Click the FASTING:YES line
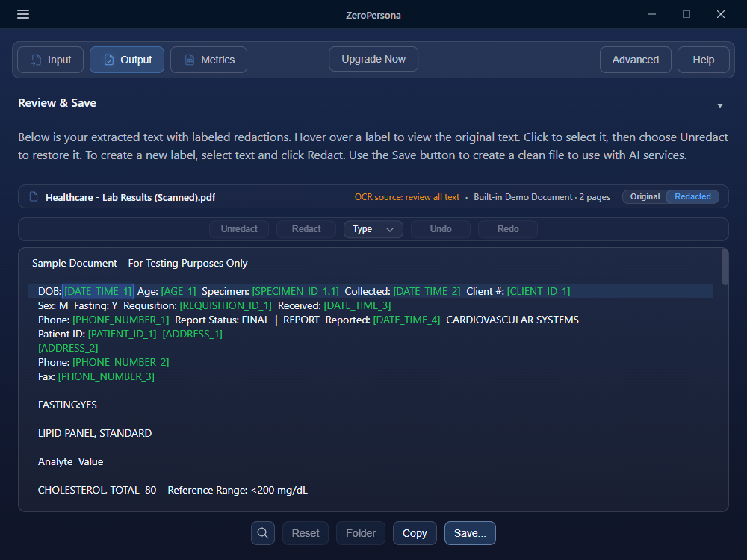Viewport: 747px width, 560px height. (x=67, y=405)
